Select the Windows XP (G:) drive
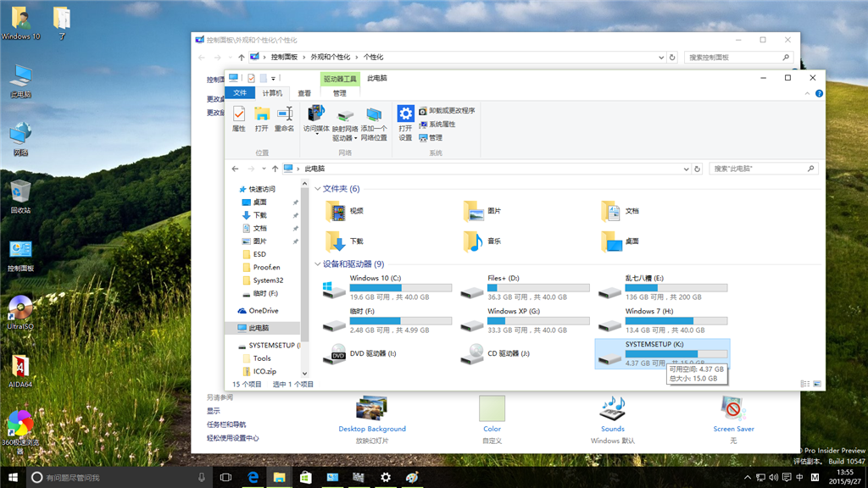Image resolution: width=868 pixels, height=488 pixels. [526, 321]
